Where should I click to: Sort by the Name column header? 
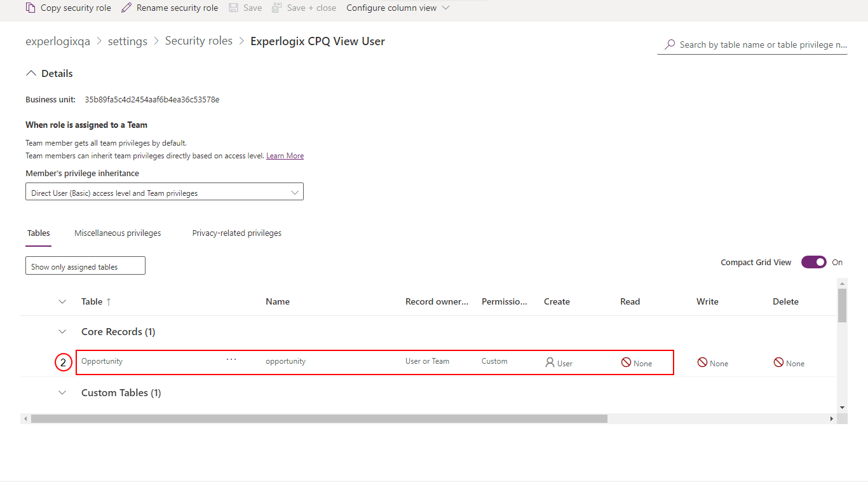(x=278, y=301)
